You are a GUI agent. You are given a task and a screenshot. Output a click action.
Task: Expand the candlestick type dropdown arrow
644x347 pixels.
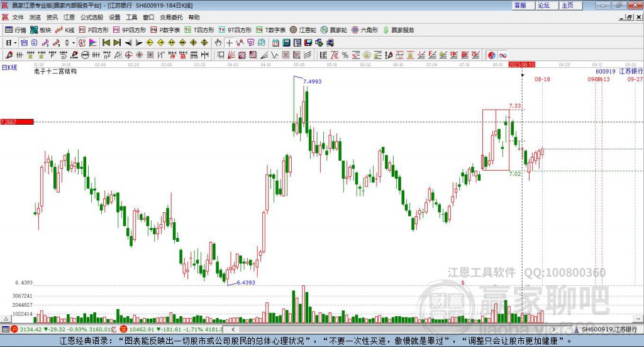pos(74,43)
